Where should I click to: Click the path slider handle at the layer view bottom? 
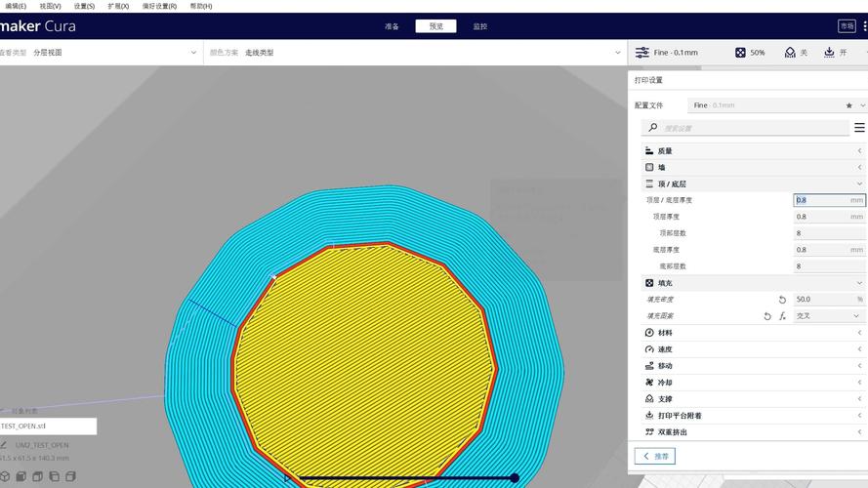(515, 477)
